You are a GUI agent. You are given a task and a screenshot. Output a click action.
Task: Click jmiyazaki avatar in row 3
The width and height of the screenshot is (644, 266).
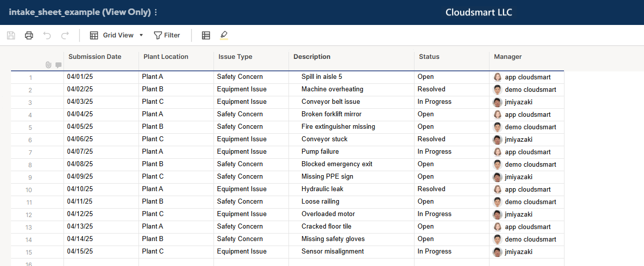[497, 102]
